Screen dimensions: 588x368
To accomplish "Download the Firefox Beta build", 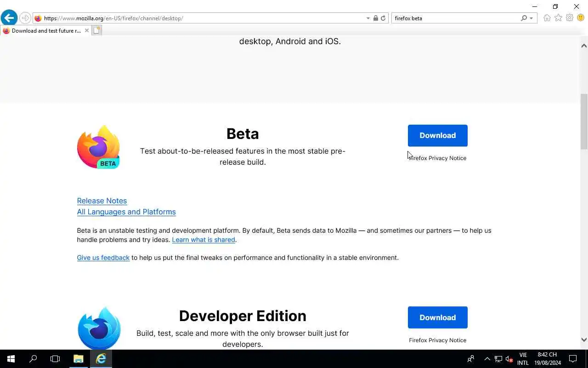I will tap(437, 135).
